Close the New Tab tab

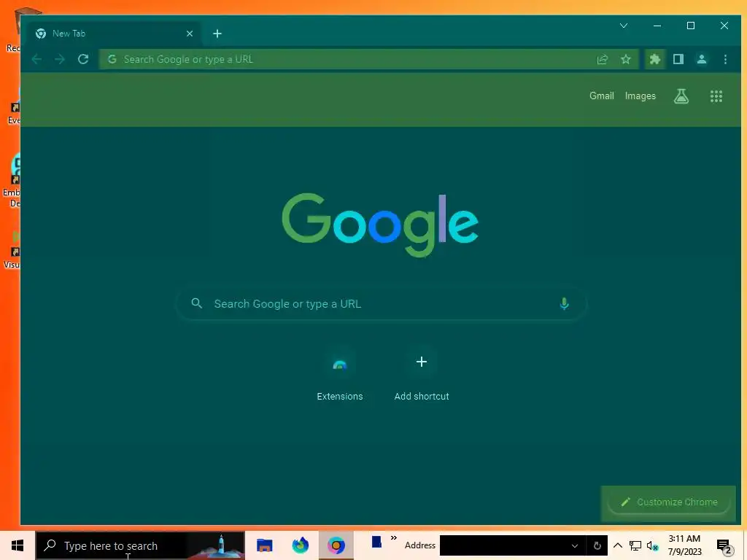(190, 34)
